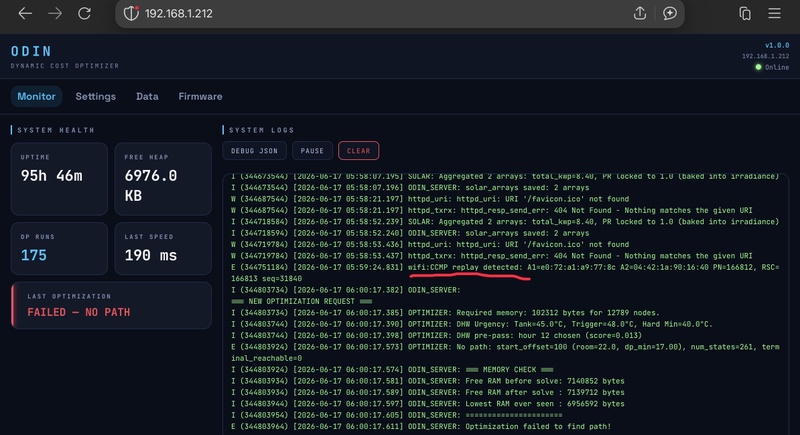Clear the system logs

(359, 151)
